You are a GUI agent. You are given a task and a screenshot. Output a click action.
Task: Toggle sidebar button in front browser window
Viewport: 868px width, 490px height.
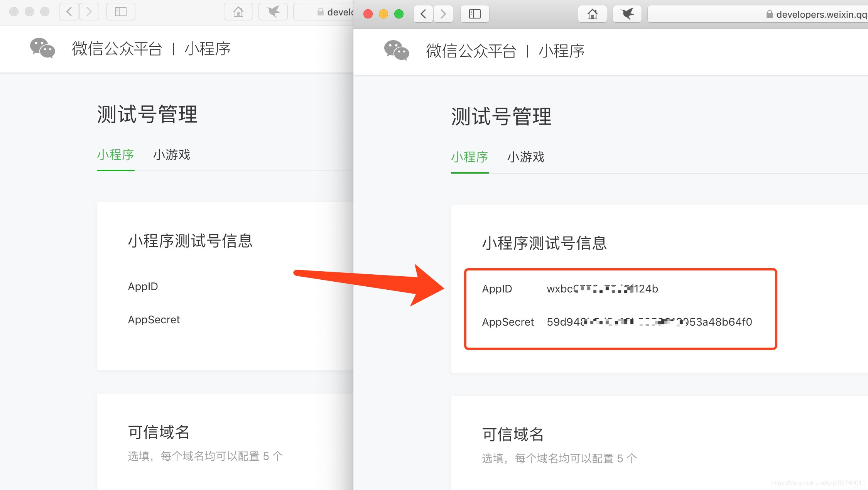point(475,14)
